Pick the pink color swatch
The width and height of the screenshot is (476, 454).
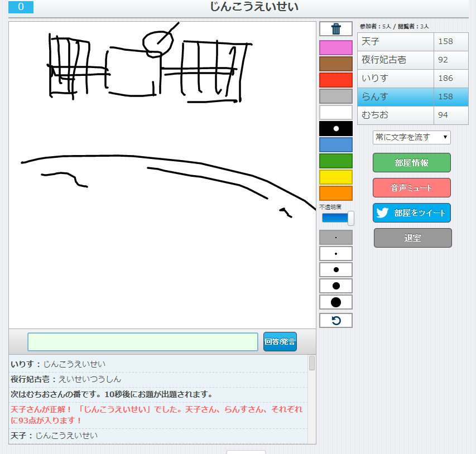(336, 47)
